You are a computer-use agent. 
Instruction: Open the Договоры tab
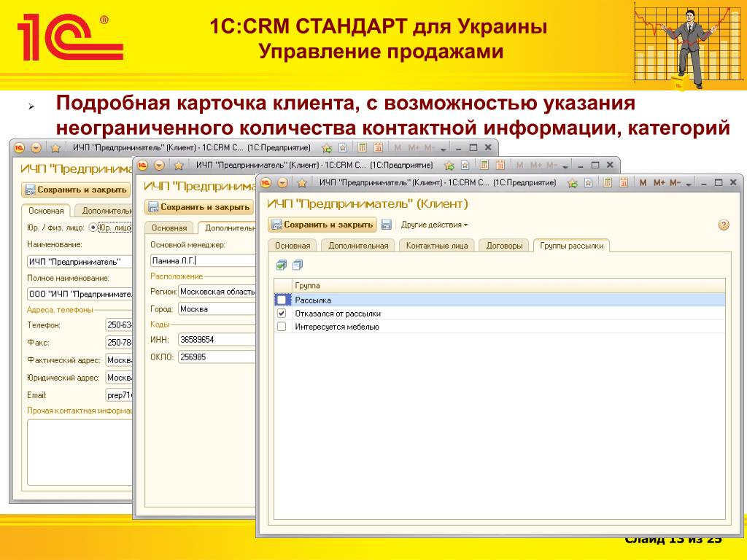(x=504, y=246)
